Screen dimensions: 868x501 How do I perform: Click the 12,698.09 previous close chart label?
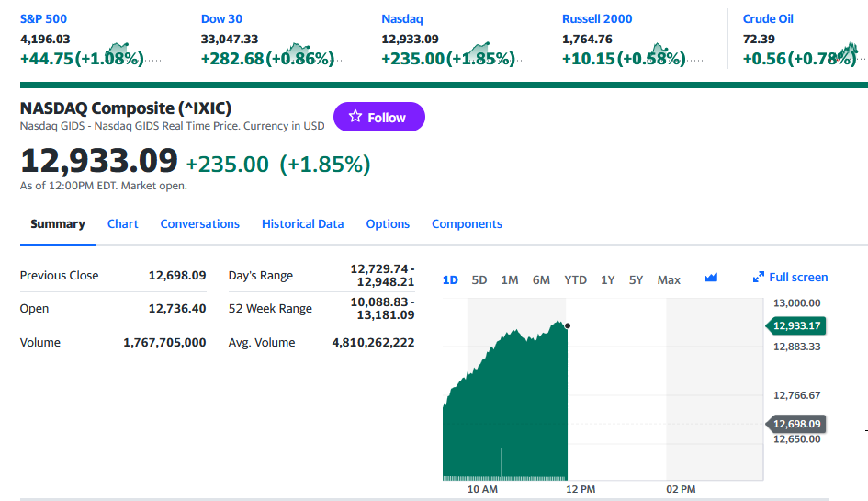[x=796, y=424]
